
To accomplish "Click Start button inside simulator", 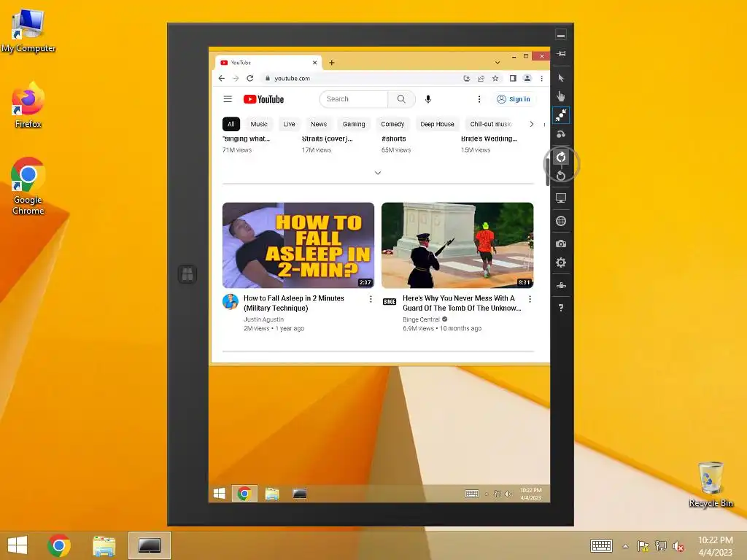I will [220, 494].
